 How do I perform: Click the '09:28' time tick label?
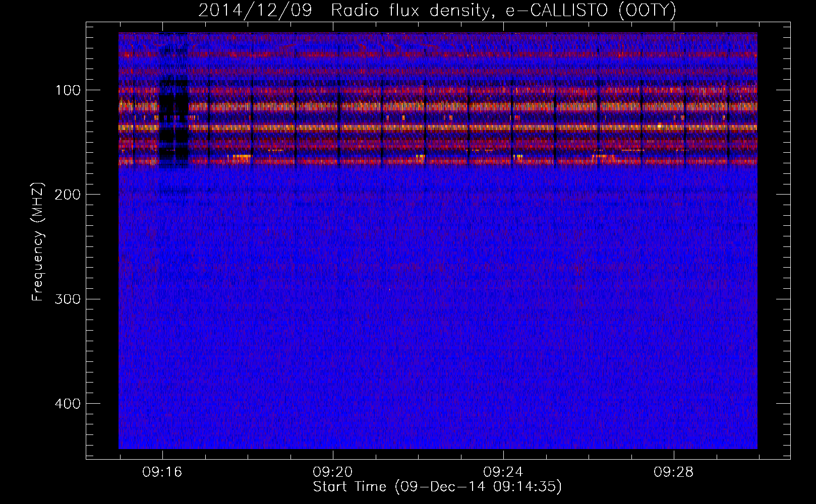[x=674, y=472]
